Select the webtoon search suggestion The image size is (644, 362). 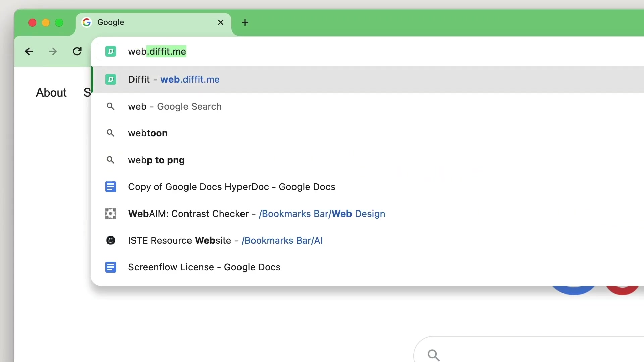pyautogui.click(x=367, y=133)
